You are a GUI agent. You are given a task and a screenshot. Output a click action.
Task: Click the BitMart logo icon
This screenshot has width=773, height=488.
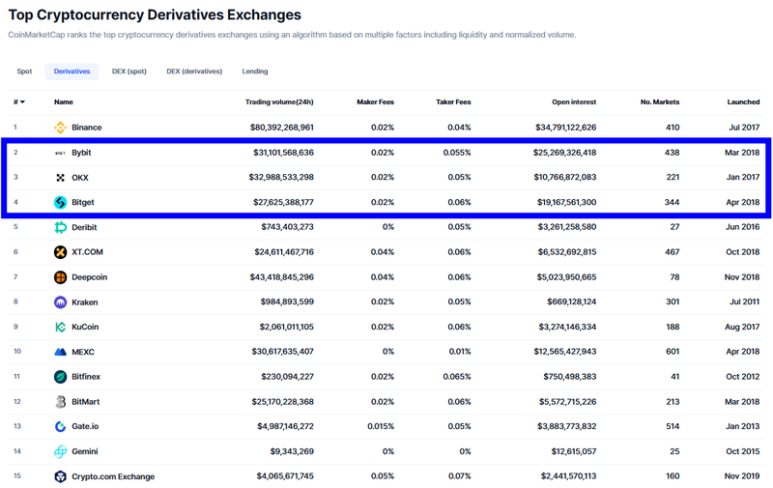[60, 402]
